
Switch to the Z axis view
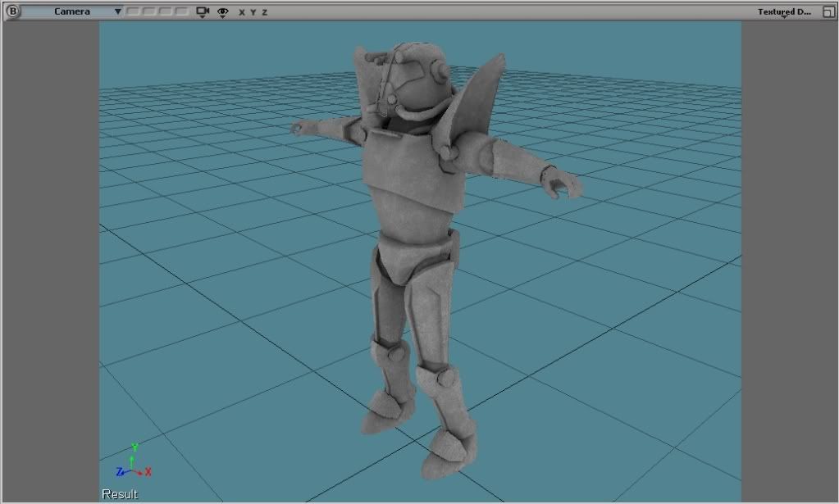tap(264, 11)
